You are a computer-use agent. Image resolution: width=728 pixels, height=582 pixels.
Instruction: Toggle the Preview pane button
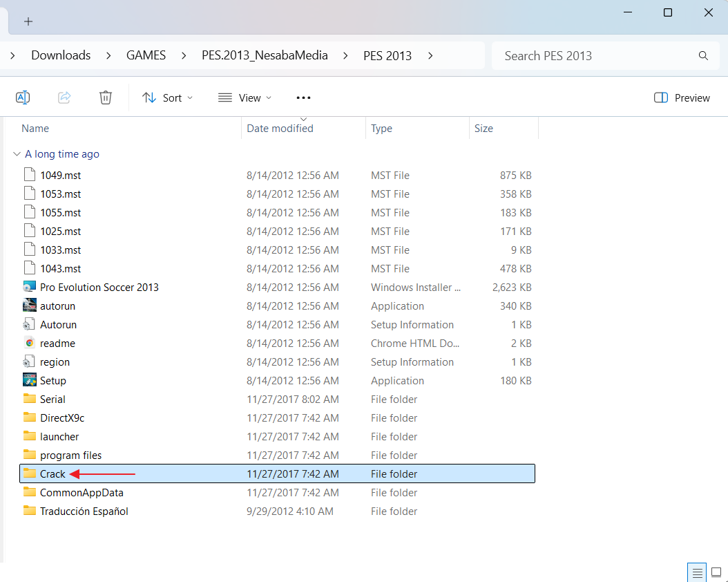pos(682,97)
